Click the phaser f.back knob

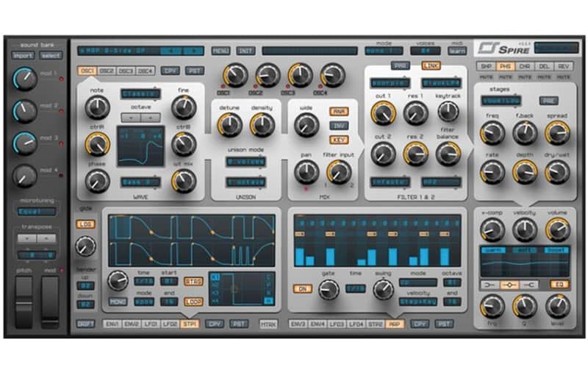(x=525, y=133)
